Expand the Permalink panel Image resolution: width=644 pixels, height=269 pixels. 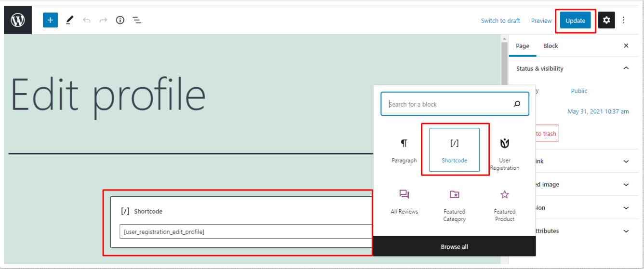[587, 161]
